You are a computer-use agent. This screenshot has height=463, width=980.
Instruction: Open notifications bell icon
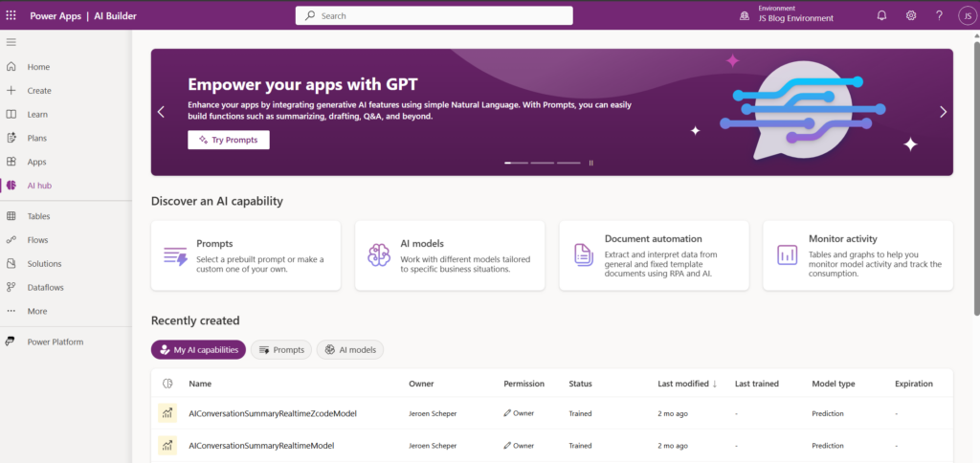[x=881, y=15]
